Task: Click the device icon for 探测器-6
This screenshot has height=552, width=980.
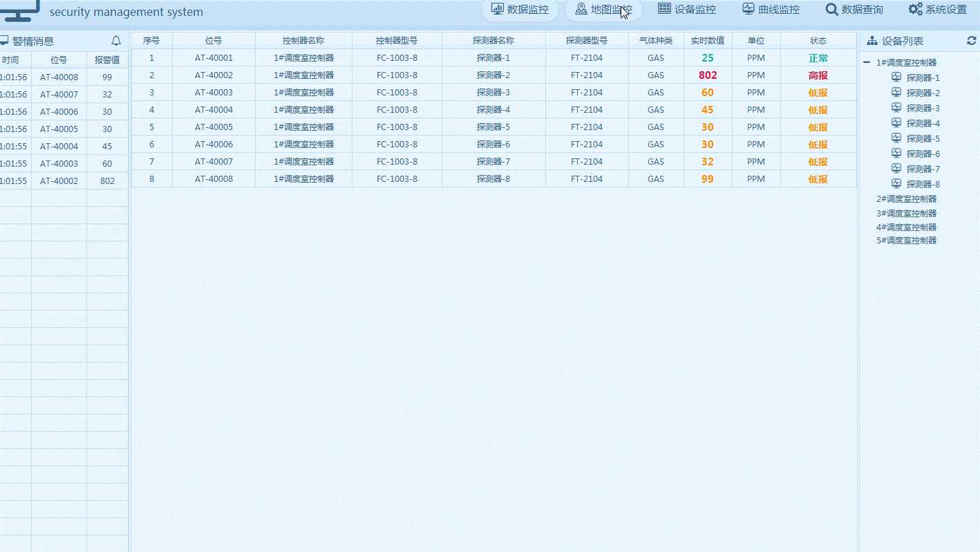Action: (896, 154)
